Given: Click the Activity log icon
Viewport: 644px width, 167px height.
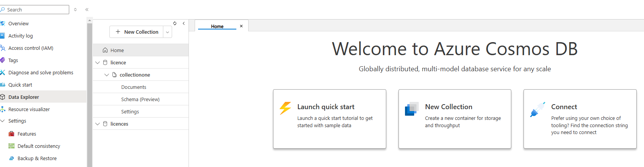Looking at the screenshot, I should pos(2,36).
